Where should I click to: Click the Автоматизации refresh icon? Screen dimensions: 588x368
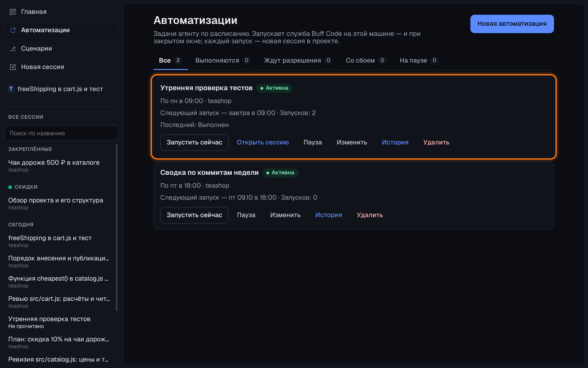pyautogui.click(x=13, y=30)
